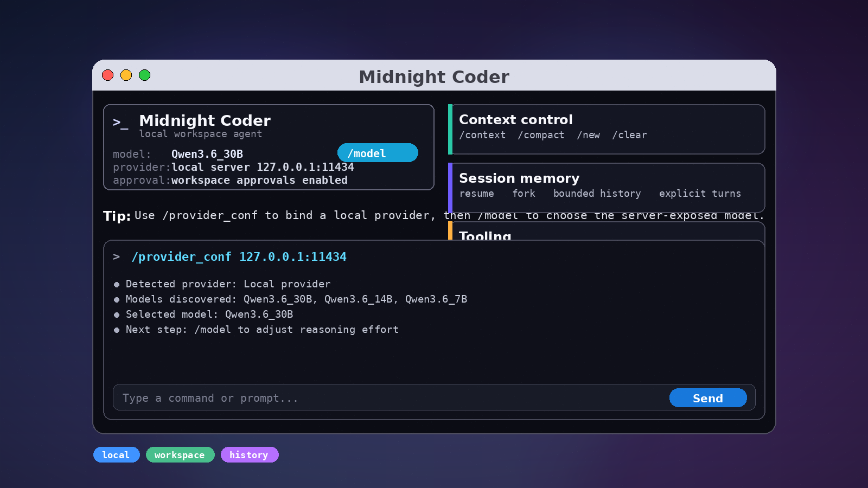Image resolution: width=868 pixels, height=488 pixels.
Task: Click the local tag pill
Action: tap(116, 455)
